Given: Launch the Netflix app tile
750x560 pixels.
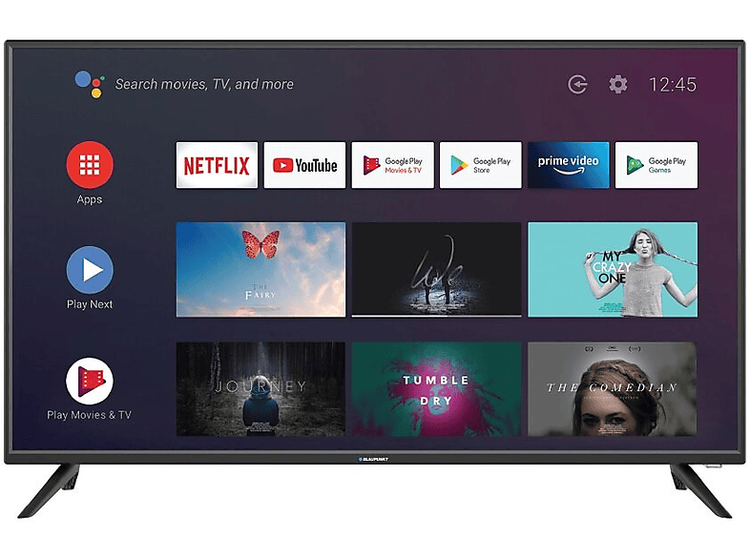Looking at the screenshot, I should [217, 165].
